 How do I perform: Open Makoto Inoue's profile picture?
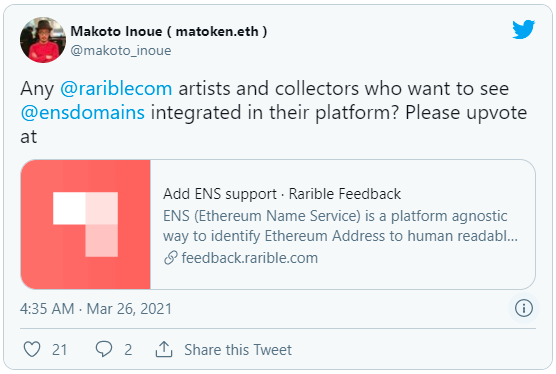click(43, 40)
